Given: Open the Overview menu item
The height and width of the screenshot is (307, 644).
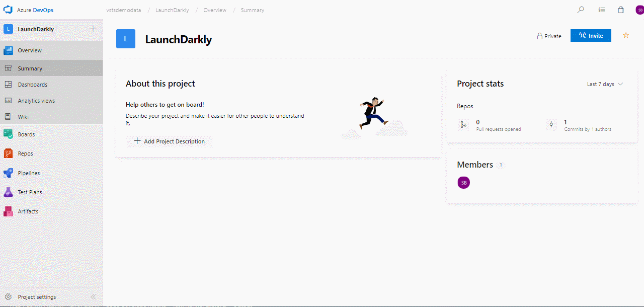Looking at the screenshot, I should pos(51,50).
